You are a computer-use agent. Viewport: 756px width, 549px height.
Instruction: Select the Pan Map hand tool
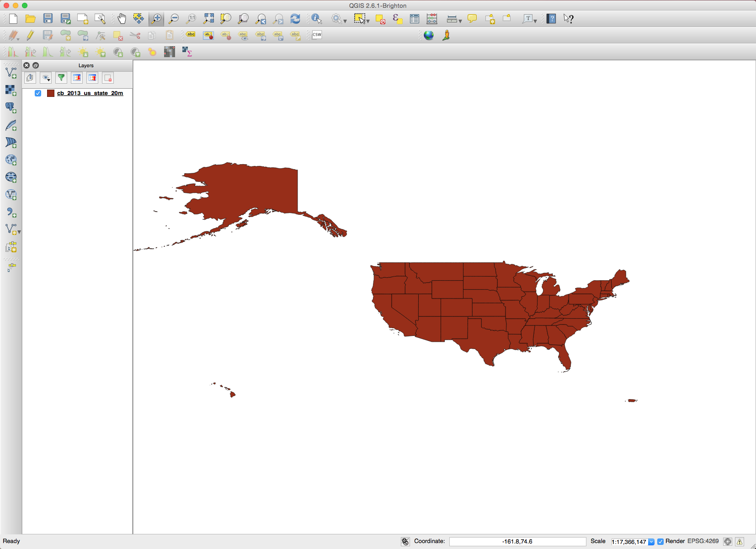click(x=122, y=19)
